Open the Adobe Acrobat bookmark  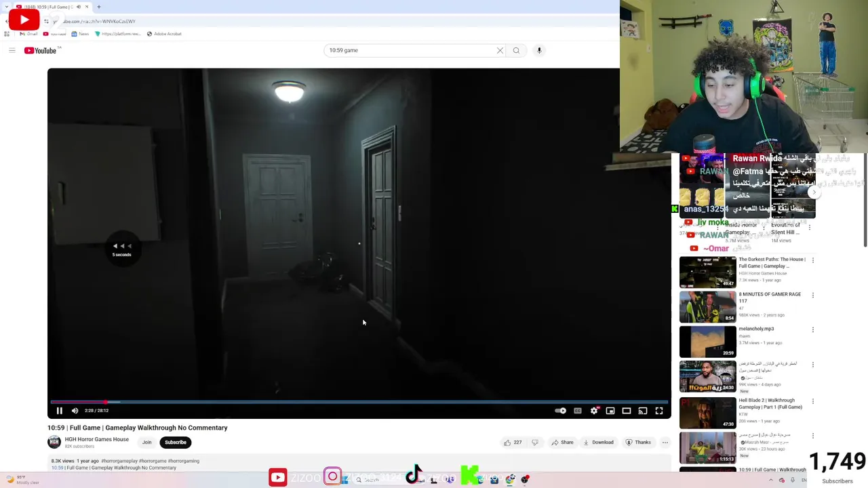[x=164, y=34]
